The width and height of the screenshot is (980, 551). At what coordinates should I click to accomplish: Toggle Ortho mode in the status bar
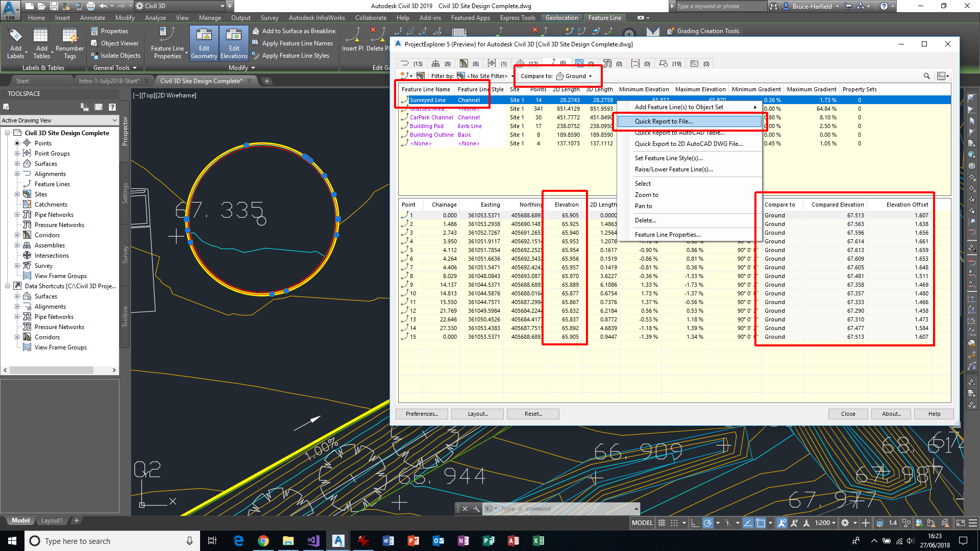point(695,523)
